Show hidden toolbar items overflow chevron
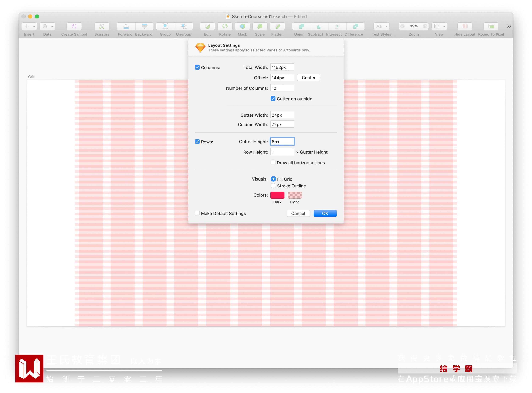 click(509, 26)
